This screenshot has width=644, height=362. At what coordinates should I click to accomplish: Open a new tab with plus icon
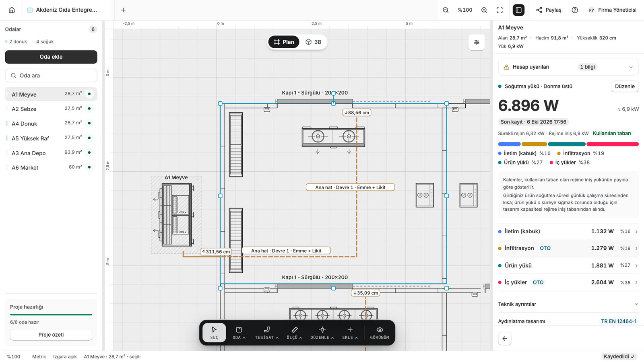[x=123, y=10]
